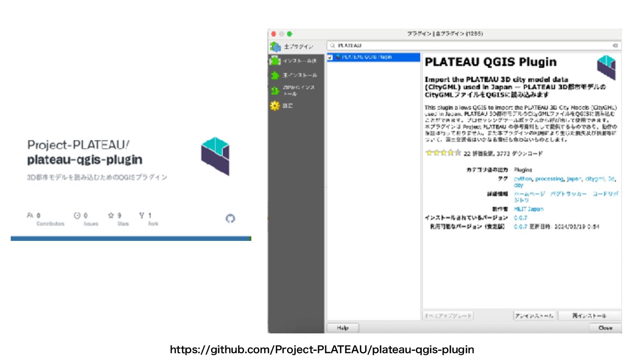This screenshot has height=362, width=644.
Task: Click the 3D都市モデル repository description on GitHub card
Action: point(97,177)
